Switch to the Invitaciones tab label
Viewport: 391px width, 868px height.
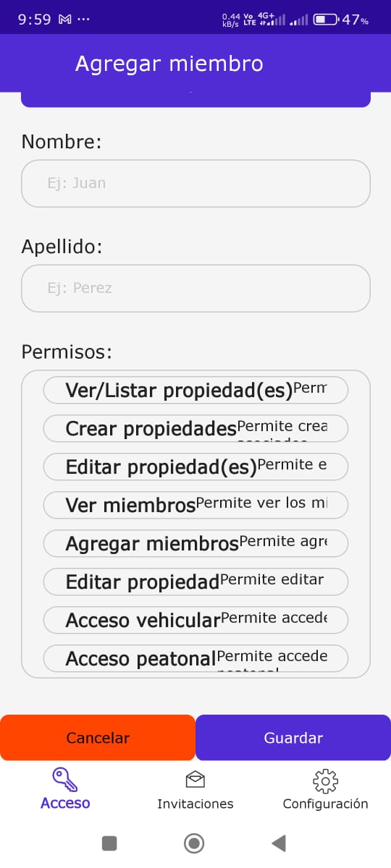(195, 804)
